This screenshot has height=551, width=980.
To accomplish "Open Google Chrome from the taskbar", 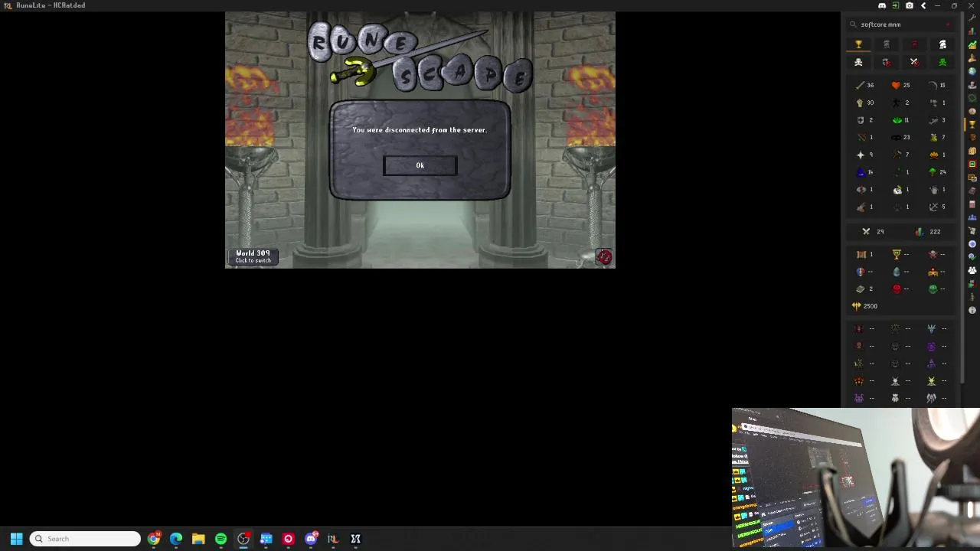I will coord(154,539).
